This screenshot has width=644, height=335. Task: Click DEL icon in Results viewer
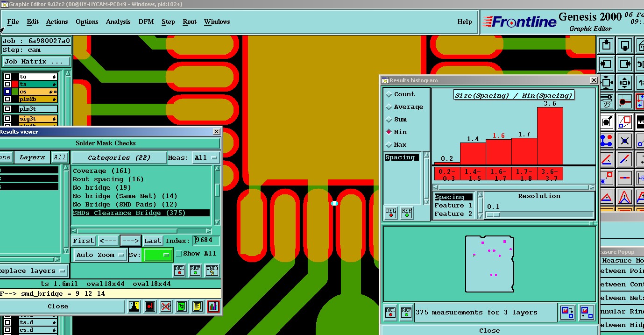point(179,271)
